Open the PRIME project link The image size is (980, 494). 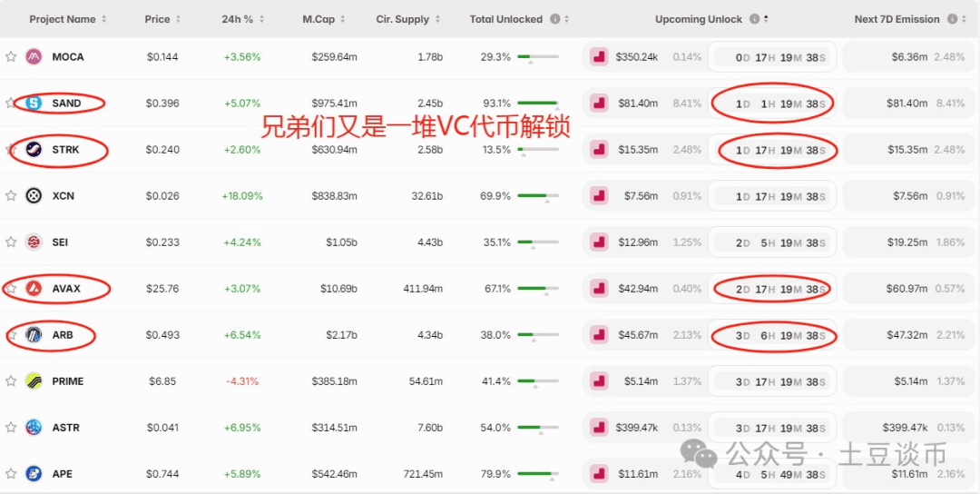coord(67,380)
